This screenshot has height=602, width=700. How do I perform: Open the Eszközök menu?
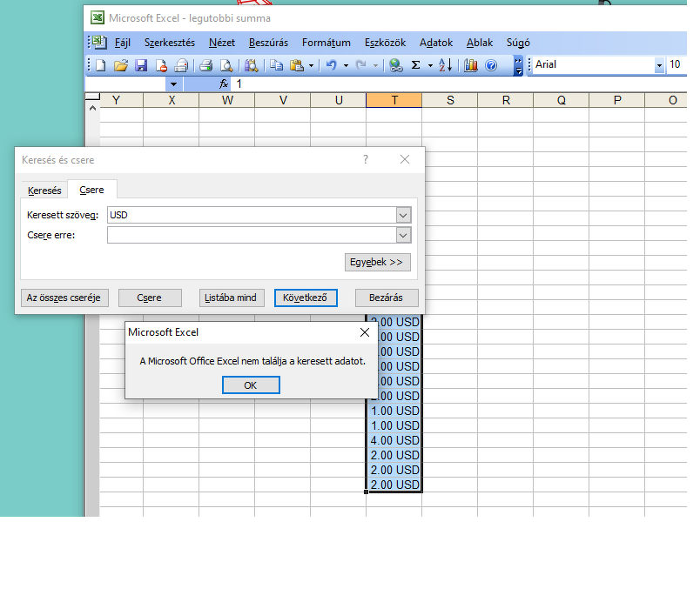click(386, 43)
